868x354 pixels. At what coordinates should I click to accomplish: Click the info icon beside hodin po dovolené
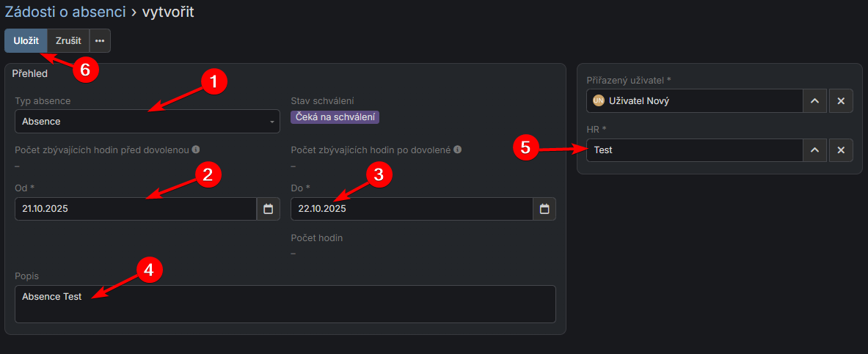(457, 150)
